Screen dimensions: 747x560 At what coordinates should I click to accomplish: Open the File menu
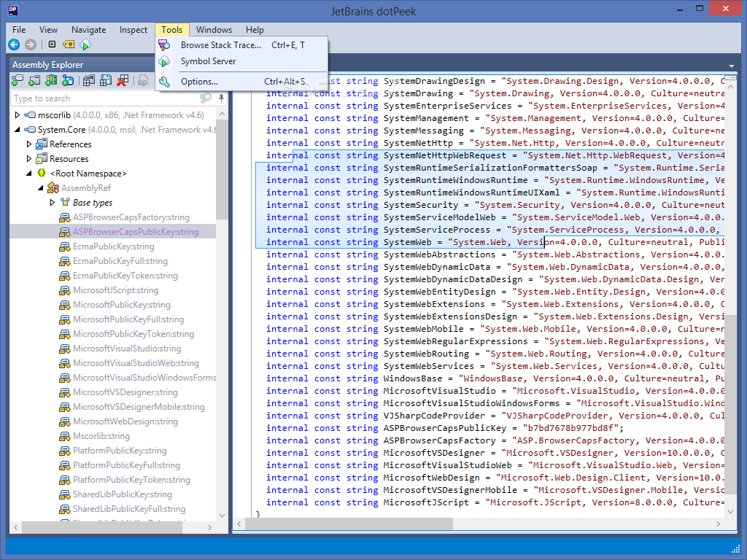click(x=19, y=29)
